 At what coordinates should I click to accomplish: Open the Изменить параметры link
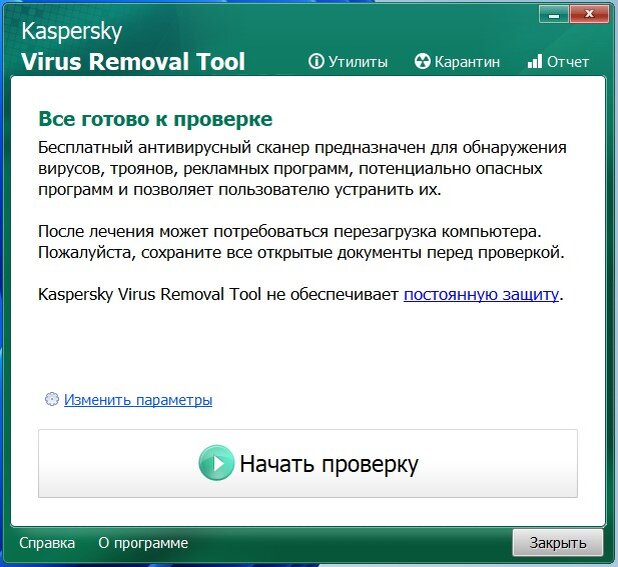coord(138,400)
